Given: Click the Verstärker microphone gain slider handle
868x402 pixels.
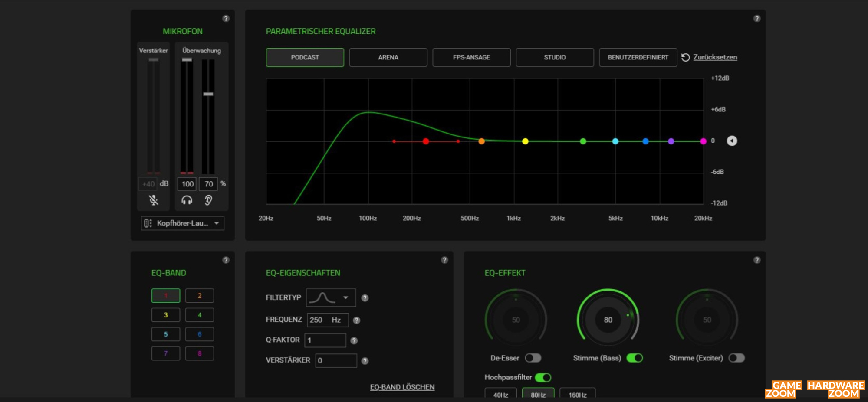Looking at the screenshot, I should click(x=154, y=60).
